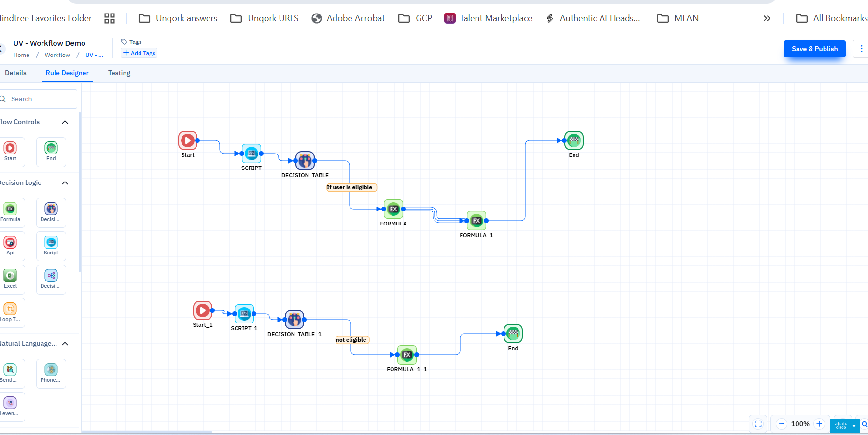The width and height of the screenshot is (868, 435).
Task: Switch to the Details tab
Action: (15, 73)
